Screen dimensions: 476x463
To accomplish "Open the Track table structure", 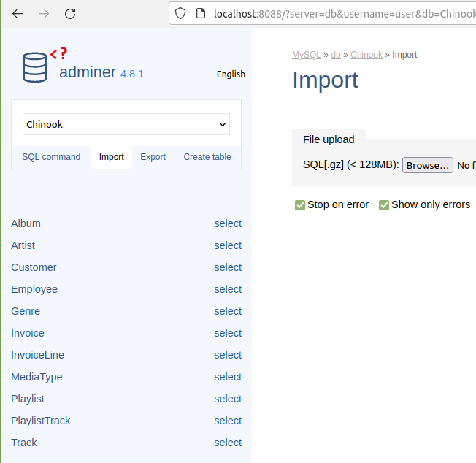I will (24, 443).
